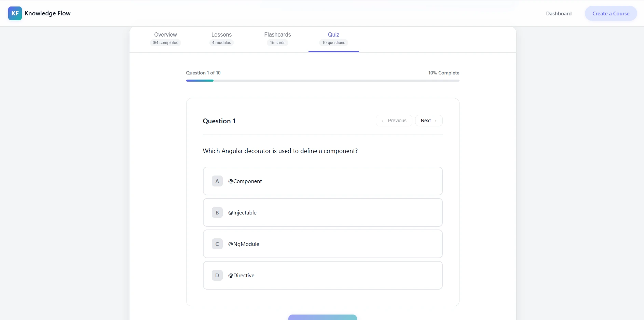The width and height of the screenshot is (644, 320).
Task: Click the quiz progress bar
Action: 323,81
